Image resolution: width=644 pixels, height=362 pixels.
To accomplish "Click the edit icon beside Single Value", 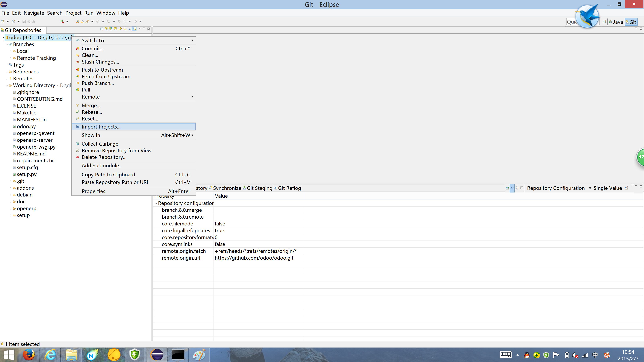I will point(626,188).
